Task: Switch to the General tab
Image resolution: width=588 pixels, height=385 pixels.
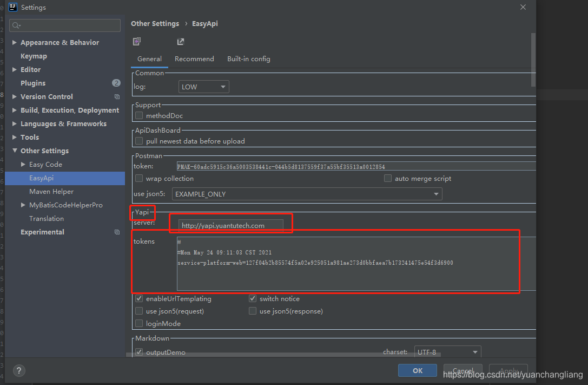Action: pos(149,59)
